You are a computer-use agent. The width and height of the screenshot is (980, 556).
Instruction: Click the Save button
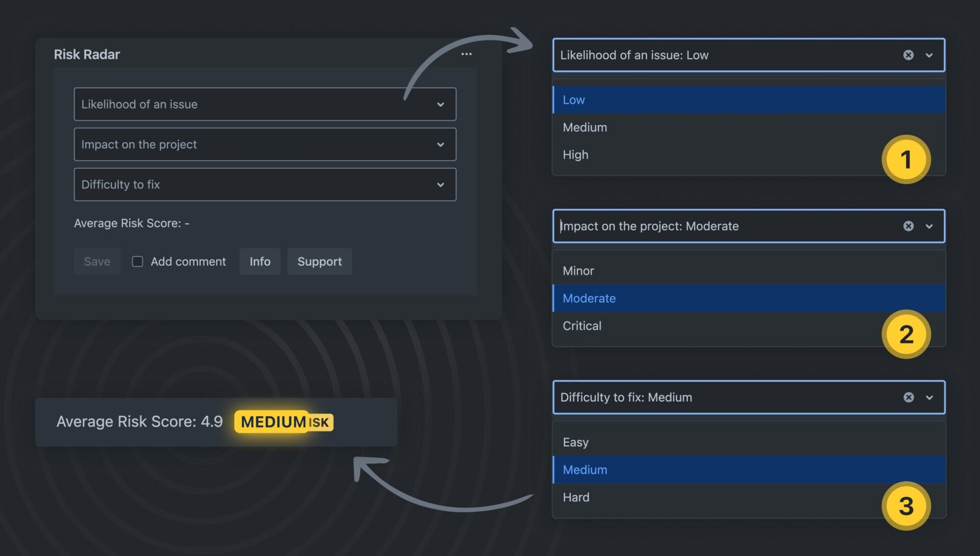97,262
